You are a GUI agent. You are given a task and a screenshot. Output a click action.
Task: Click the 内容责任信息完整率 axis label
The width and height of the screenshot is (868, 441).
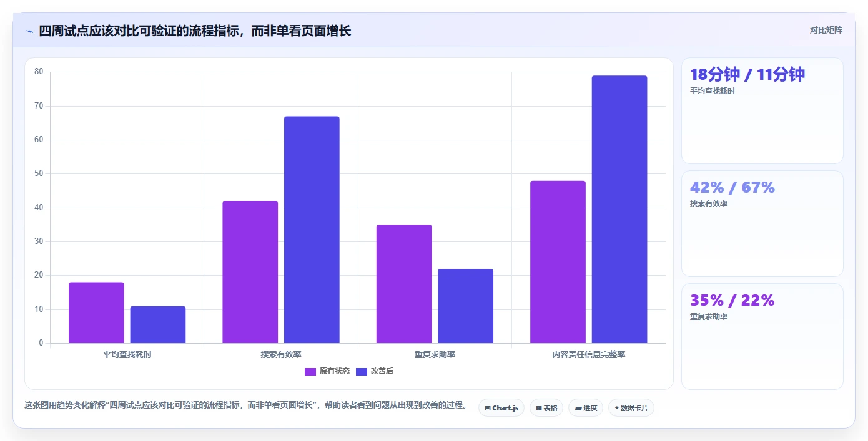tap(589, 354)
